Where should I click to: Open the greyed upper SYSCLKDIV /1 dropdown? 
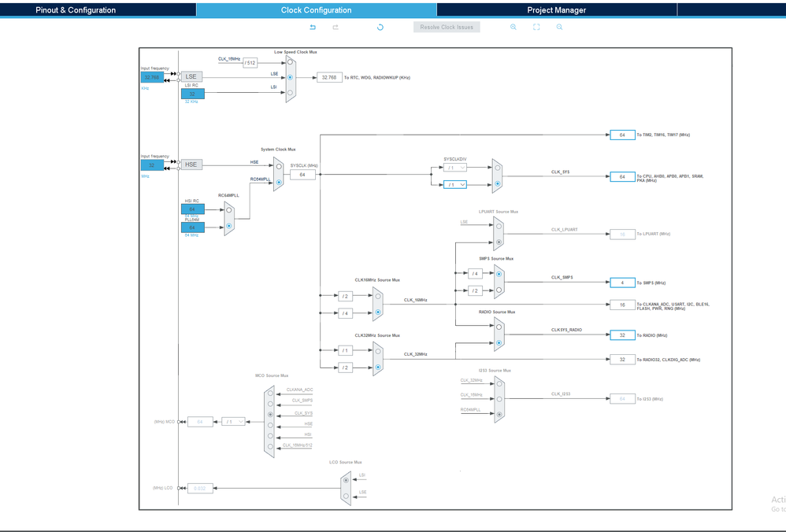point(454,168)
